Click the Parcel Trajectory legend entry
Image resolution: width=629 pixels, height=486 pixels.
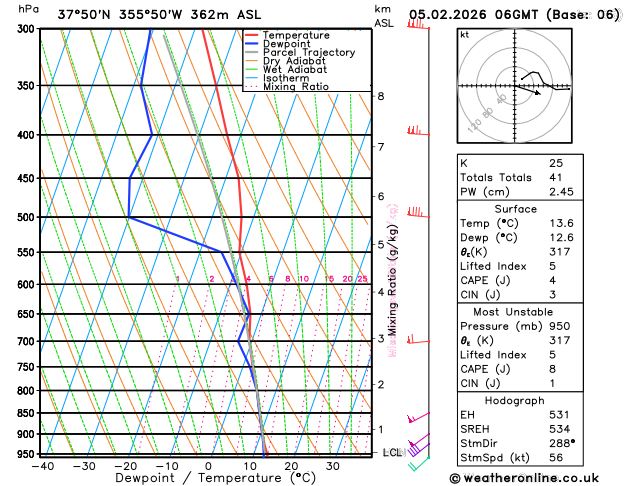(x=300, y=53)
